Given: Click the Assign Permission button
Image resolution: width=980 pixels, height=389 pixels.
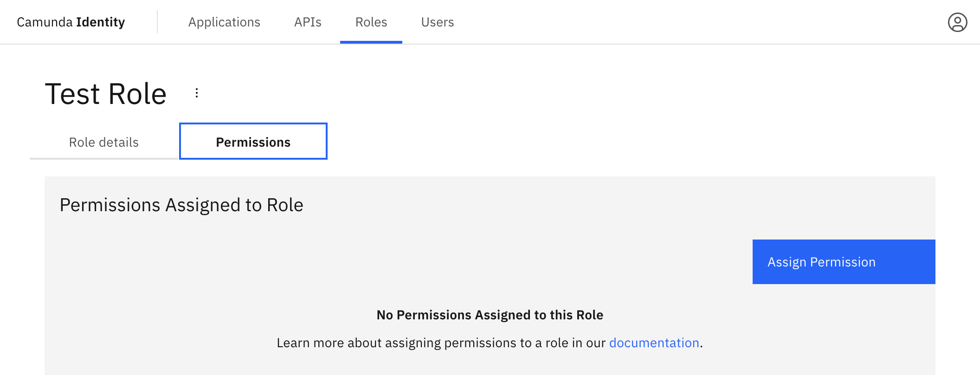Looking at the screenshot, I should [844, 262].
